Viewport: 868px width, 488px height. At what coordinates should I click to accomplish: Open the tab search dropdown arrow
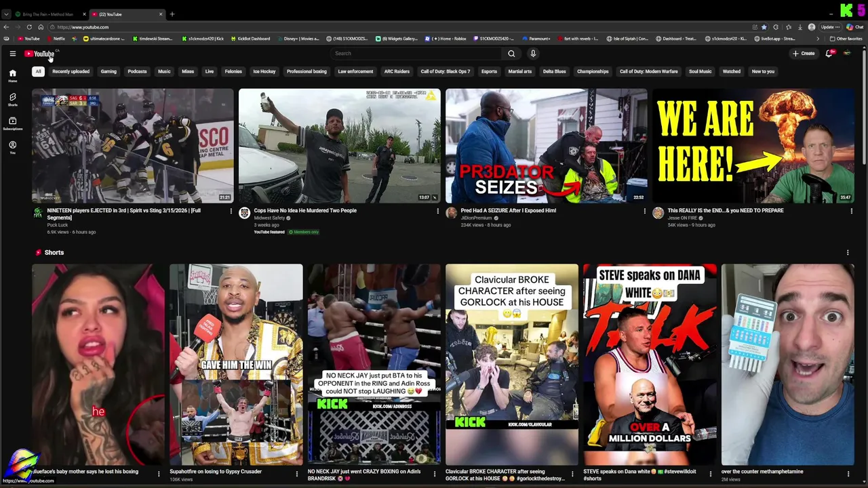6,14
